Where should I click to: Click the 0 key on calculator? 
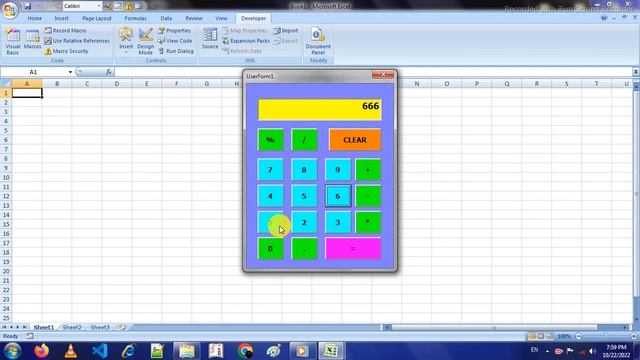tap(270, 249)
